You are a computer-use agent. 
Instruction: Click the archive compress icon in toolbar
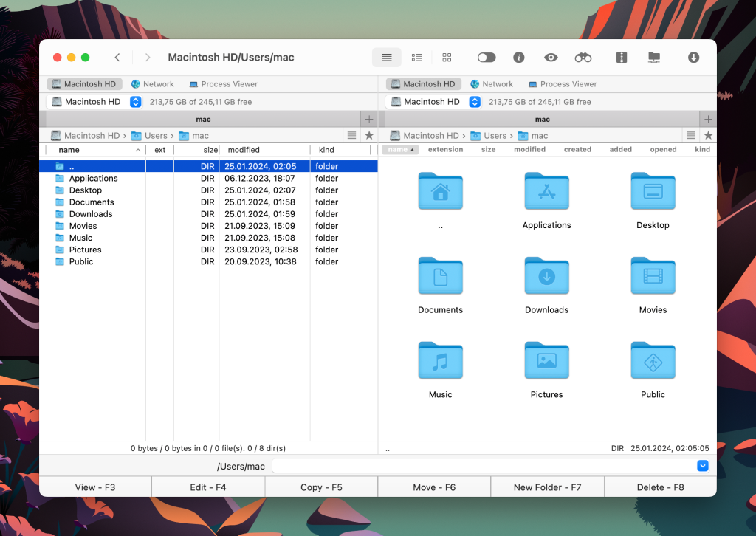pos(622,58)
